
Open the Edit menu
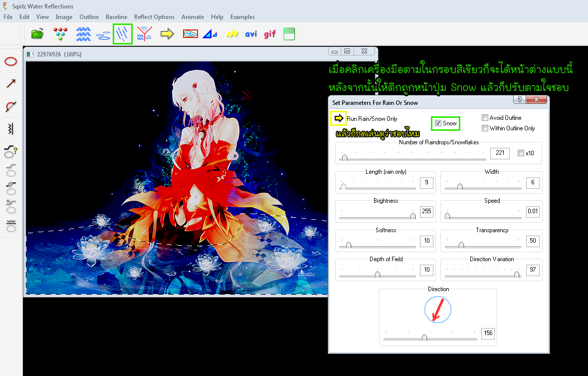point(24,17)
